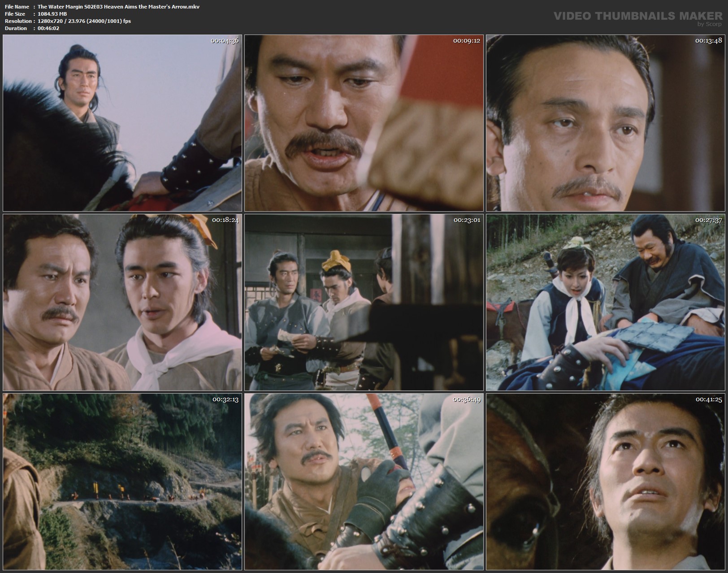This screenshot has width=728, height=573.
Task: Click the 'File Name' label
Action: 17,7
